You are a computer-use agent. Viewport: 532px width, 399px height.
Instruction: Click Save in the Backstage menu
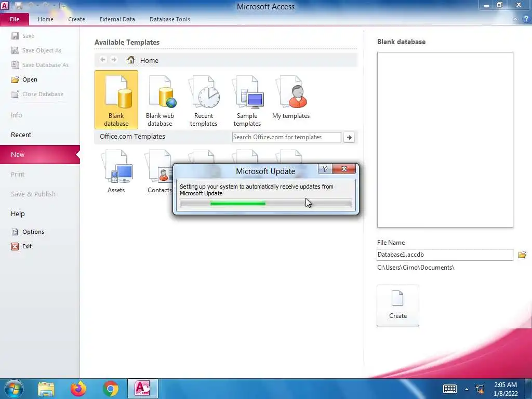(x=23, y=36)
